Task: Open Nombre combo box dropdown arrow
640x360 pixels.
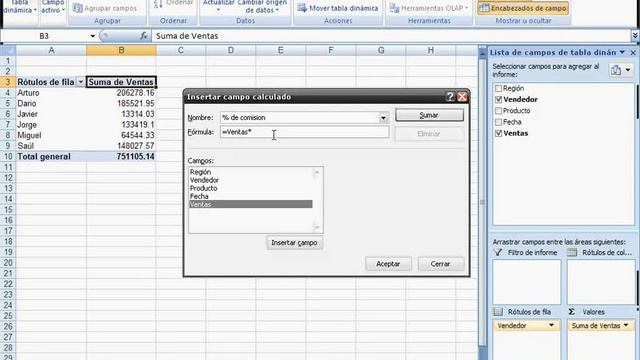Action: click(383, 118)
